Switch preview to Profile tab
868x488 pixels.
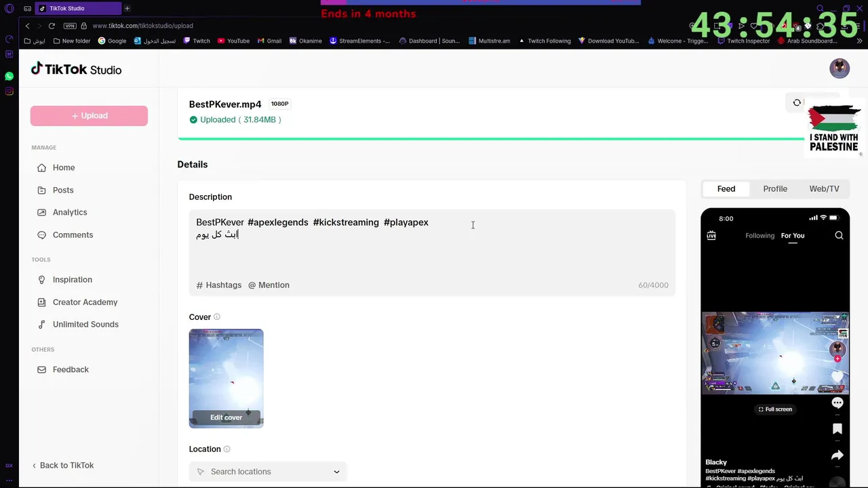coord(775,188)
